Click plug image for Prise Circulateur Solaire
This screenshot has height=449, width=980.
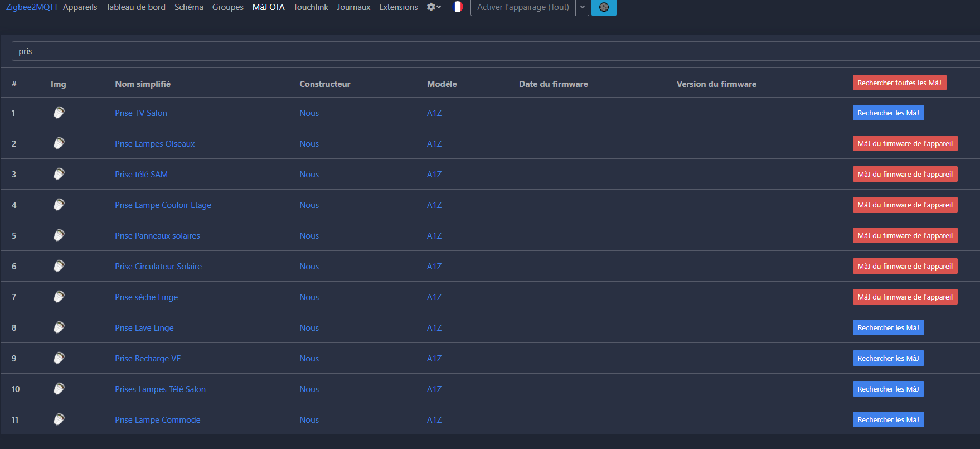click(x=59, y=266)
